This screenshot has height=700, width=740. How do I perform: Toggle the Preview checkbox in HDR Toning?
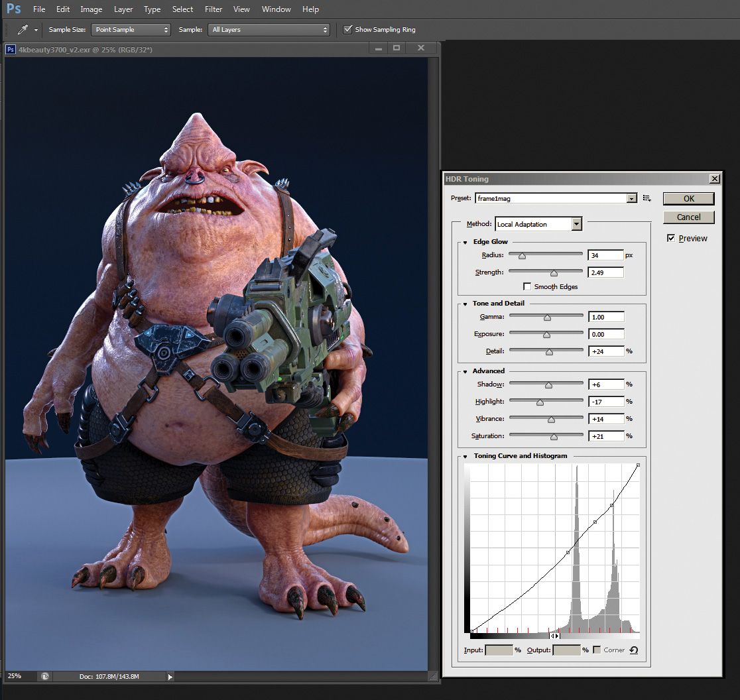coord(672,238)
